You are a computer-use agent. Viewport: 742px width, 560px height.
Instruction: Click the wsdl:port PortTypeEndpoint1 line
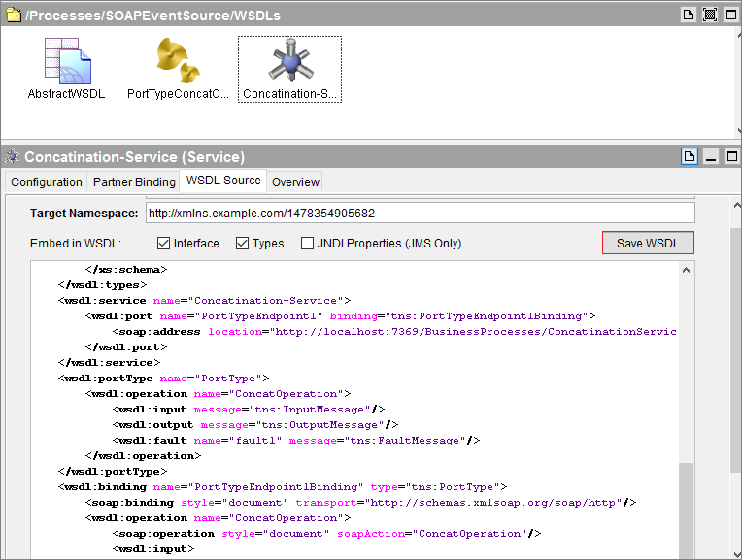pyautogui.click(x=340, y=316)
